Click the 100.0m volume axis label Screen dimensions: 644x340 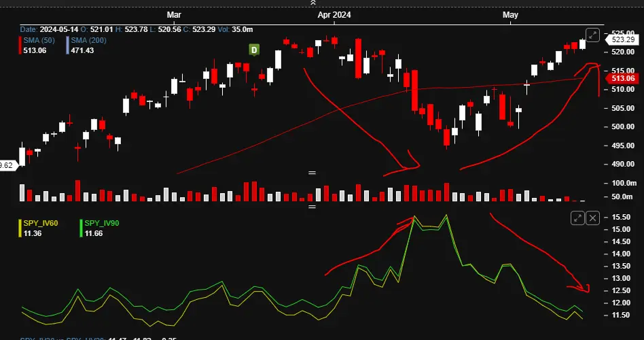click(x=624, y=184)
